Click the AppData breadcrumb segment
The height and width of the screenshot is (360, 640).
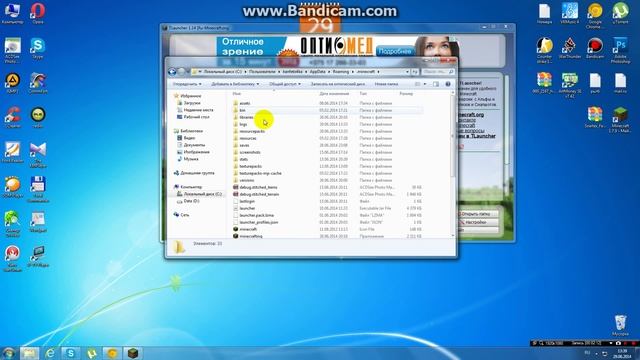click(317, 71)
